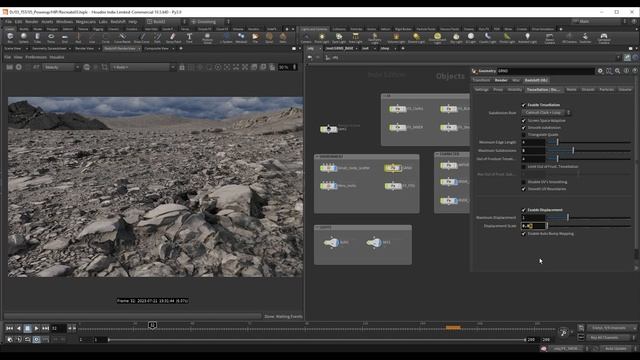Screen dimensions: 640x360
Task: Select the Torus shelf tool
Action: [51, 38]
